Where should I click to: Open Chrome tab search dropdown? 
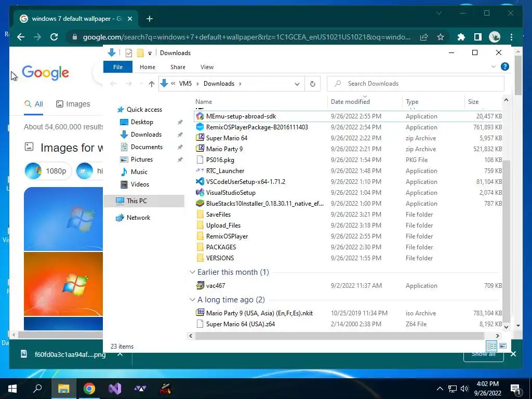pyautogui.click(x=438, y=13)
